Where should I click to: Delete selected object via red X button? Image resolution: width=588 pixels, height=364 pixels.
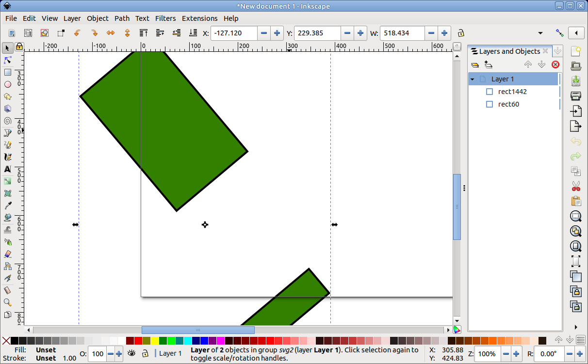[555, 64]
